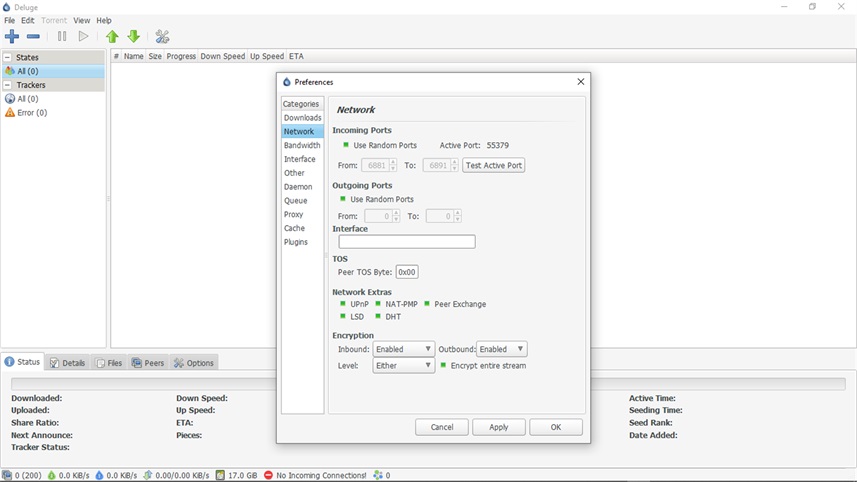Click the protocol traffic status icon
This screenshot has width=857, height=482.
[148, 475]
